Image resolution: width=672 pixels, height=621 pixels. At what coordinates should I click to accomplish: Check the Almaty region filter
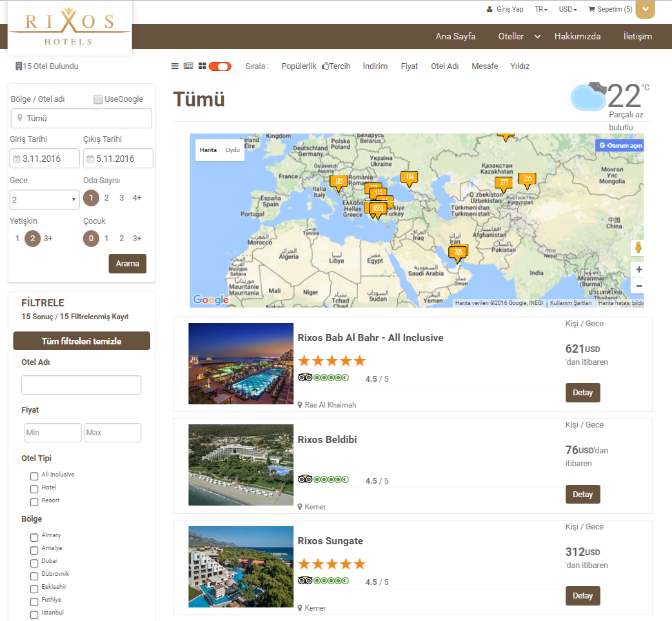click(x=34, y=537)
